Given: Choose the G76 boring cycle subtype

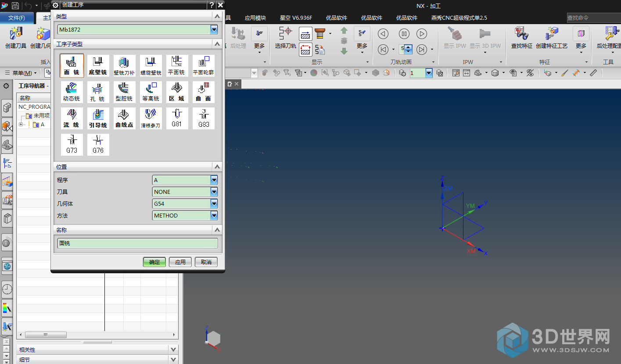Looking at the screenshot, I should coord(98,145).
